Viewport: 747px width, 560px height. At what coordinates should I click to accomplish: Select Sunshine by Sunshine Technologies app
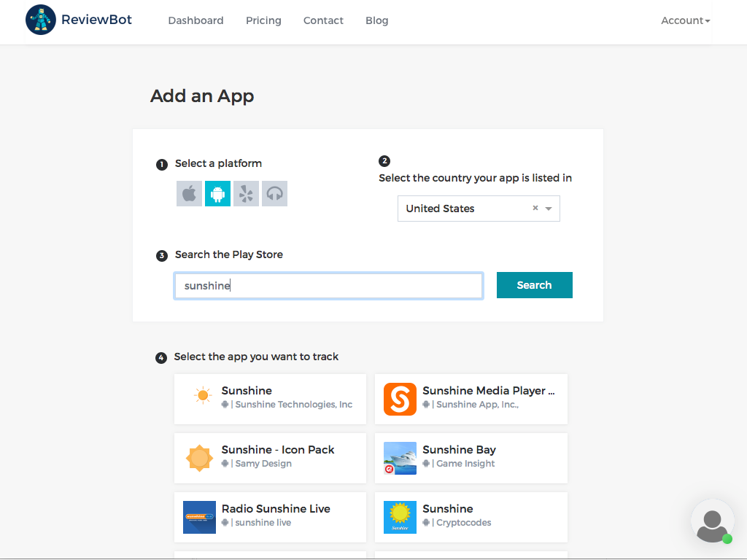(270, 399)
